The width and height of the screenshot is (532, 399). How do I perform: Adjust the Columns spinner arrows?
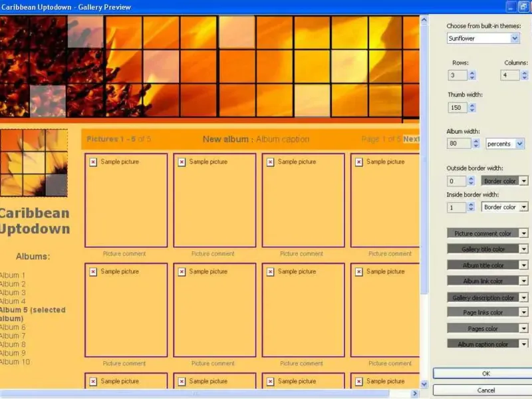click(x=524, y=75)
